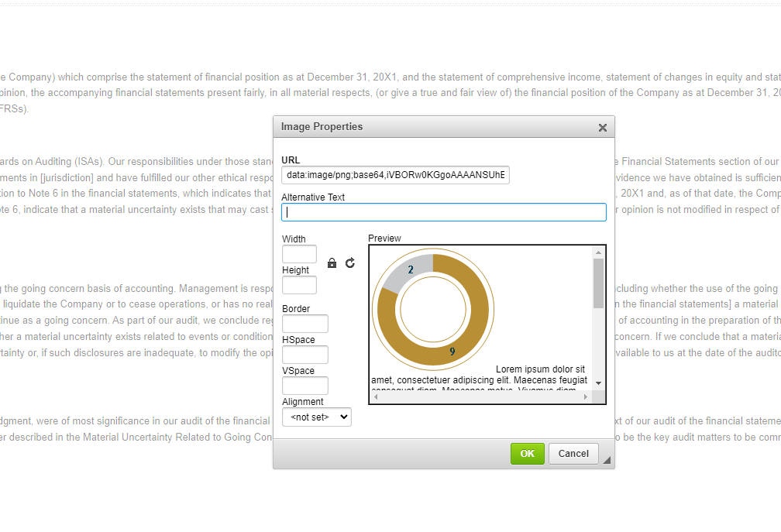Viewport: 781px width, 532px height.
Task: Click the VSpace input box
Action: [x=305, y=386]
